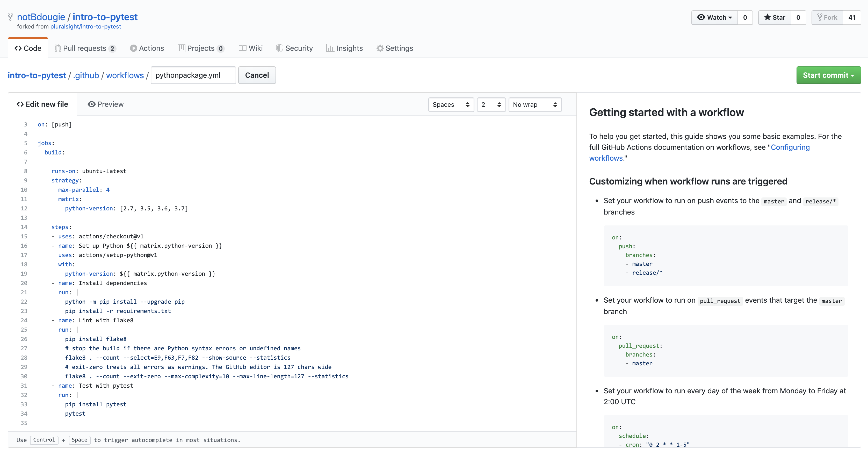Click the 'strategy:' line in the editor
This screenshot has width=868, height=455.
(67, 180)
